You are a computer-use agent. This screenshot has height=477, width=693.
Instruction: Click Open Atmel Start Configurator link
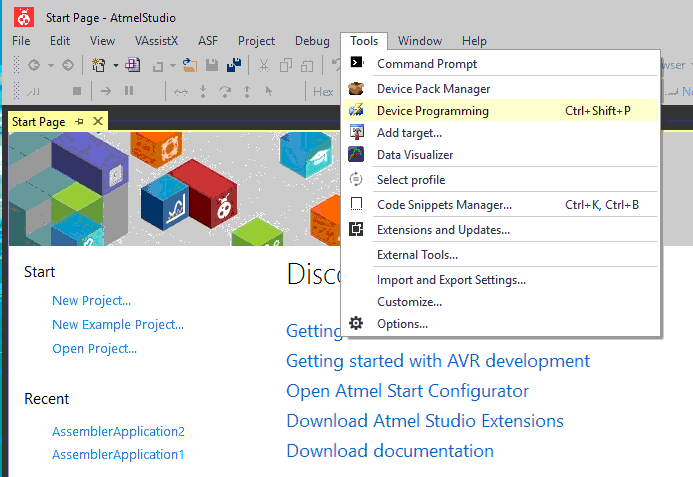[x=407, y=391]
